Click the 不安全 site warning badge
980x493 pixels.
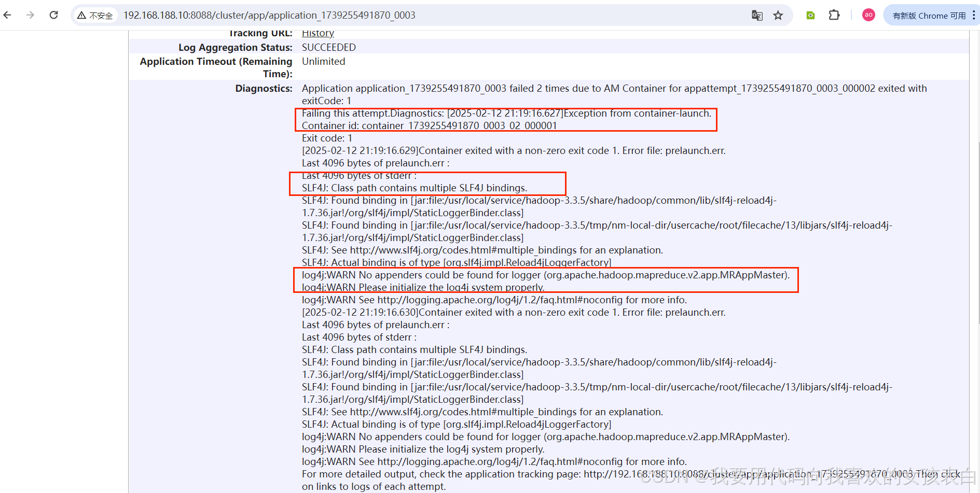[x=95, y=15]
